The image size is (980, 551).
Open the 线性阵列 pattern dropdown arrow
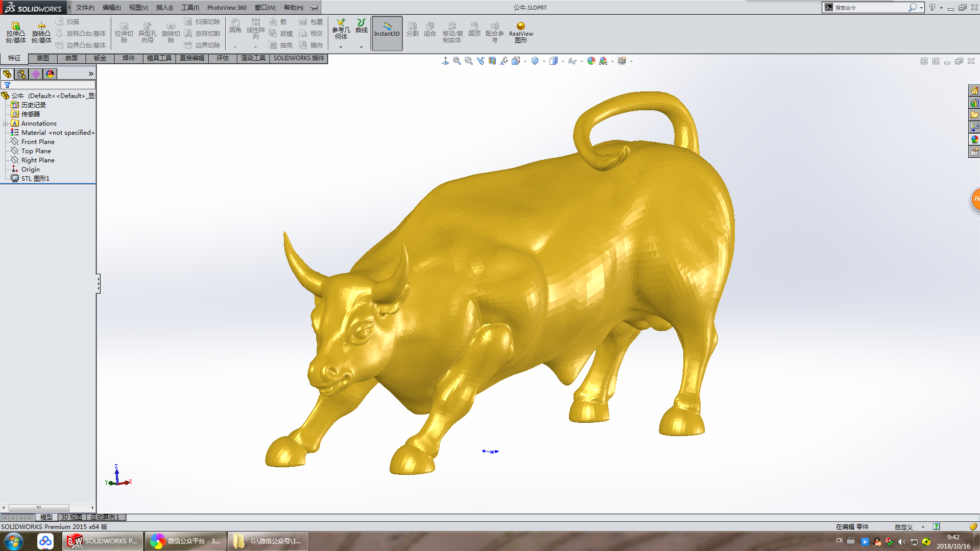point(255,47)
